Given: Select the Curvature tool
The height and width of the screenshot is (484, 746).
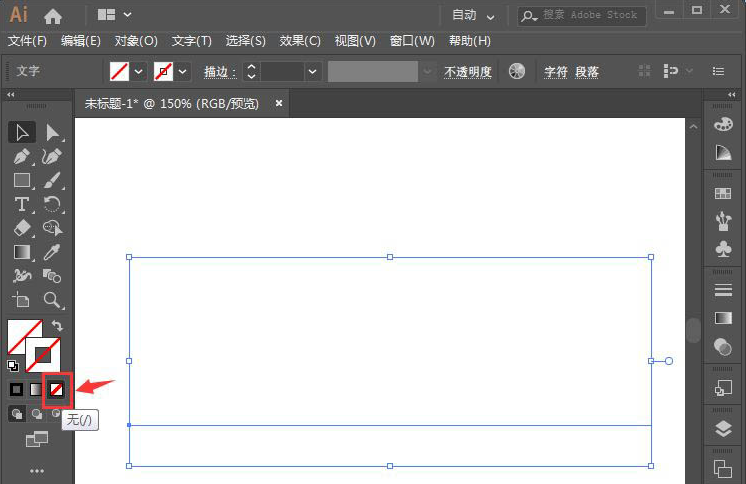Looking at the screenshot, I should click(52, 157).
